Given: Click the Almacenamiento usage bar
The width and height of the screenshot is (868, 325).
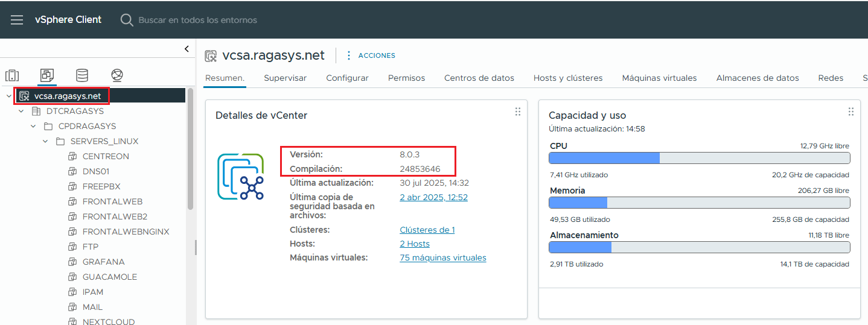Looking at the screenshot, I should point(699,247).
